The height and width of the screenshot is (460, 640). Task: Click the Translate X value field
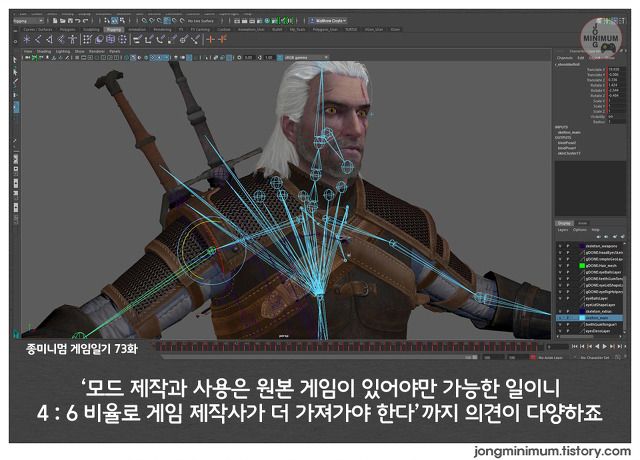coord(617,70)
